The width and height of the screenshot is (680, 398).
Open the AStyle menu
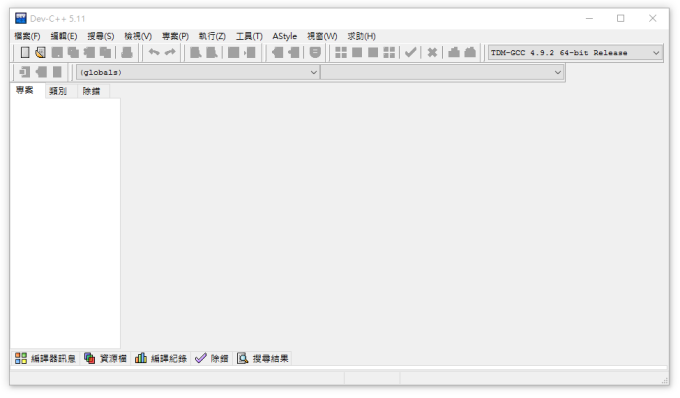(284, 36)
